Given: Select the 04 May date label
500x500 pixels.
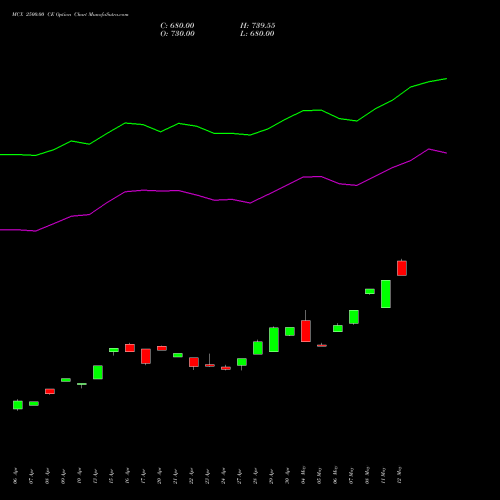Looking at the screenshot, I should (x=303, y=475).
